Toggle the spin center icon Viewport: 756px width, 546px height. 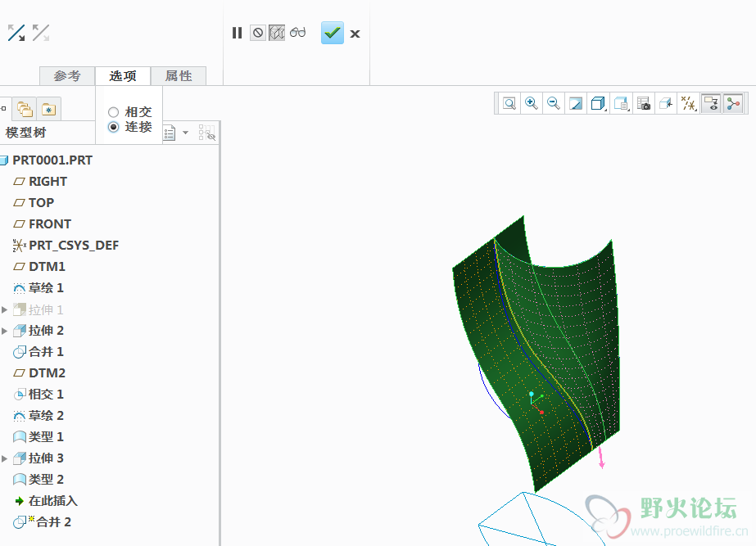[x=733, y=103]
